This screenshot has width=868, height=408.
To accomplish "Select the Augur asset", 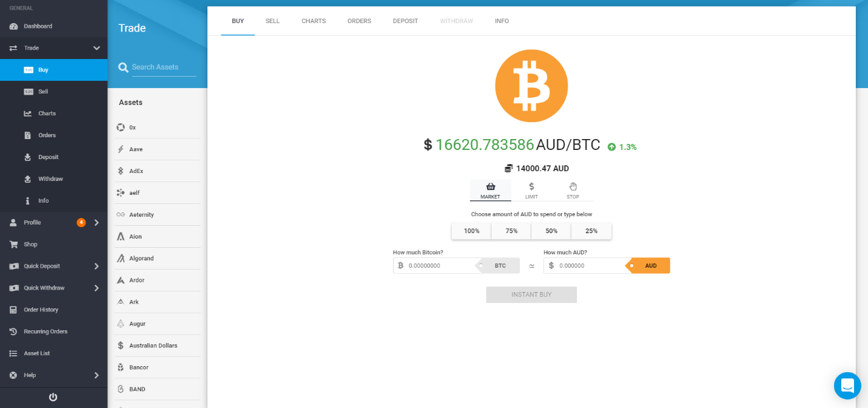I will (x=157, y=324).
